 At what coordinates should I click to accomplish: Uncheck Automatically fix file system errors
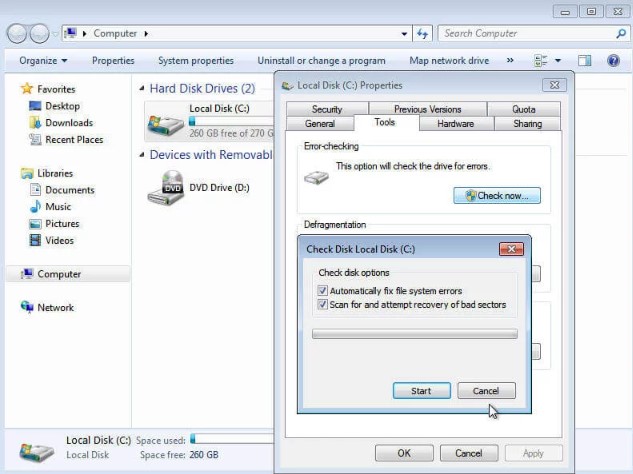point(322,291)
